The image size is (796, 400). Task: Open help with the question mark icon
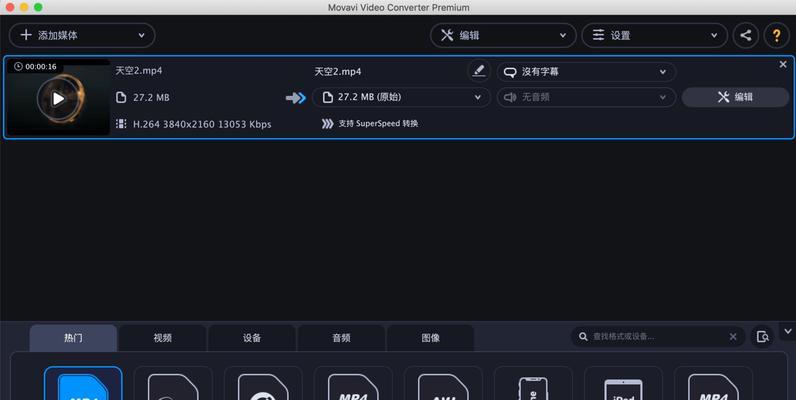776,36
